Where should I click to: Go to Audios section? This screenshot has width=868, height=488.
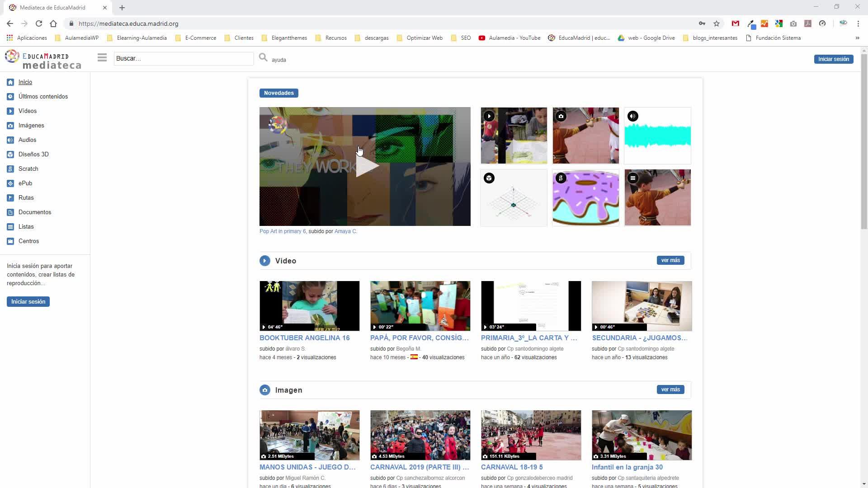coord(27,140)
